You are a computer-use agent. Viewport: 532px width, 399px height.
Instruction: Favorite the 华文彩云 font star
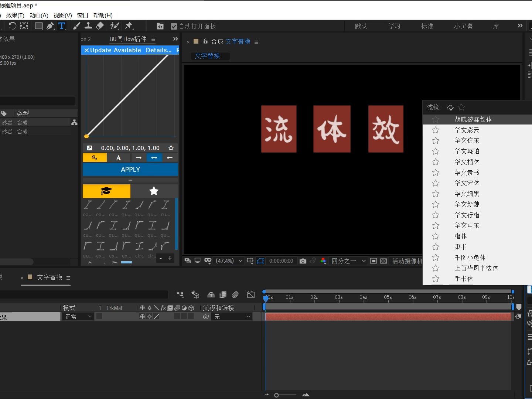436,130
